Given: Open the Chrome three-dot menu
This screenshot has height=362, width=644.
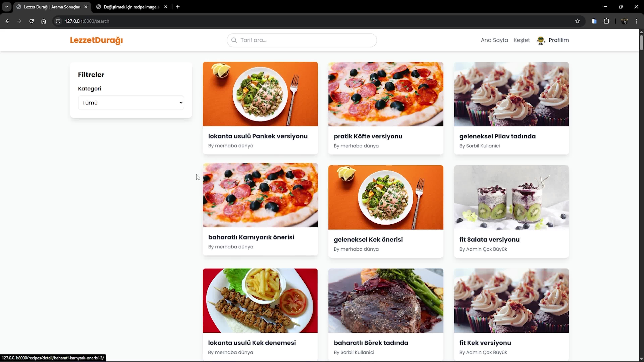Looking at the screenshot, I should point(636,21).
